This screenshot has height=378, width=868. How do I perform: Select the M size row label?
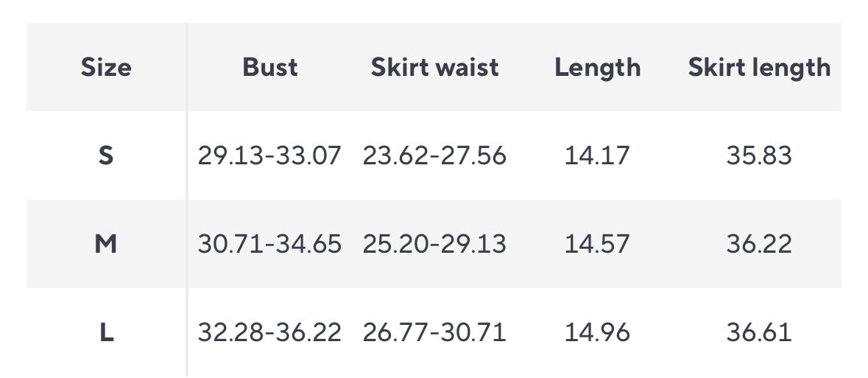(106, 244)
